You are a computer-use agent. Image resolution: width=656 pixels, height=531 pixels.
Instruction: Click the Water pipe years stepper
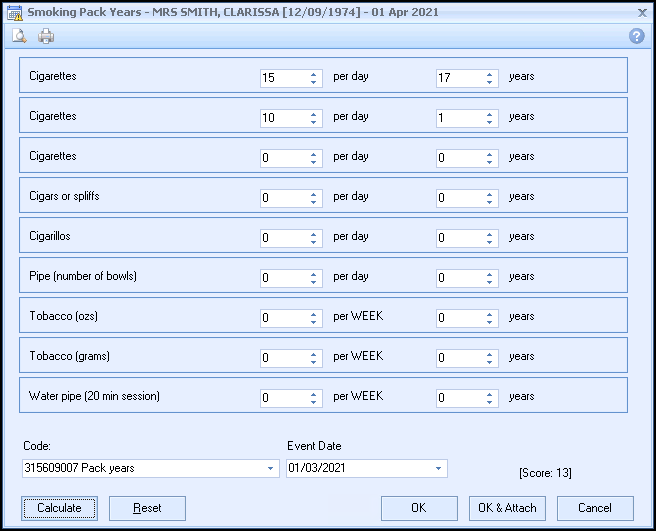[x=490, y=397]
